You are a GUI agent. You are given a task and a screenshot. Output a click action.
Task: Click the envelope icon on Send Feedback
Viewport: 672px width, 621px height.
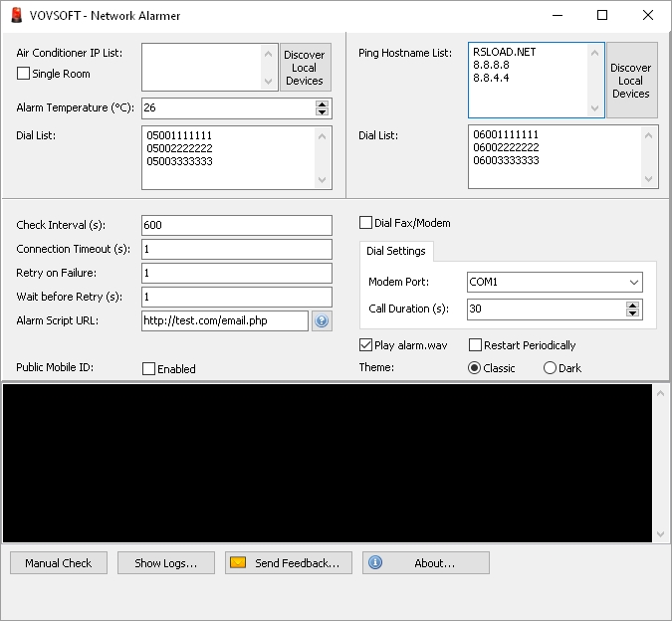[238, 562]
